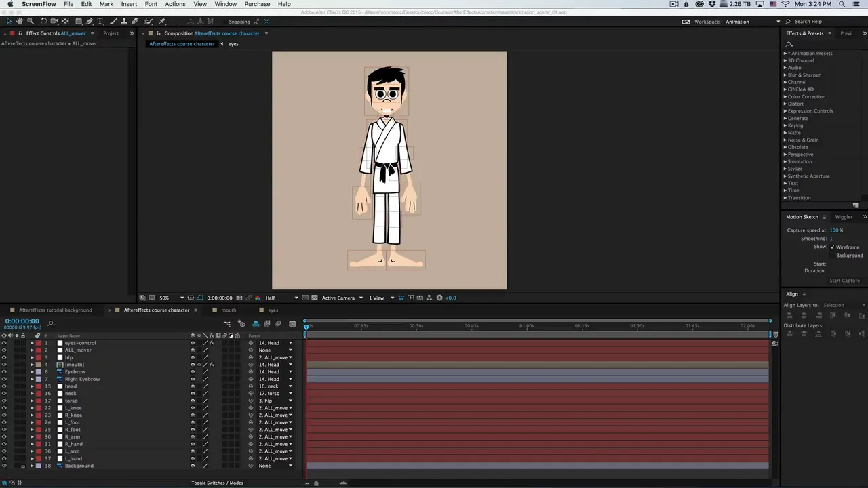868x488 pixels.
Task: Toggle the Wireframe checkbox in Motion Sketch
Action: 833,247
